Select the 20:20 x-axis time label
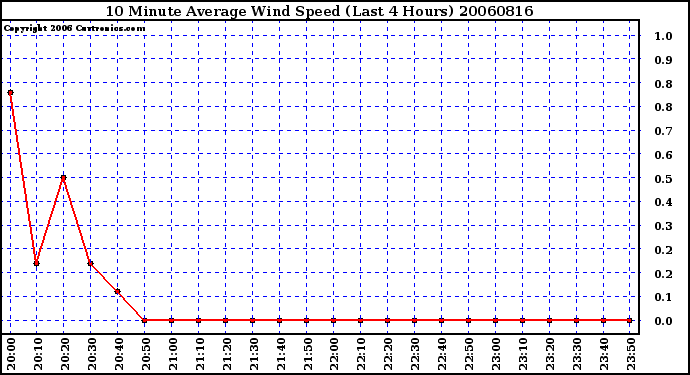 (x=65, y=354)
